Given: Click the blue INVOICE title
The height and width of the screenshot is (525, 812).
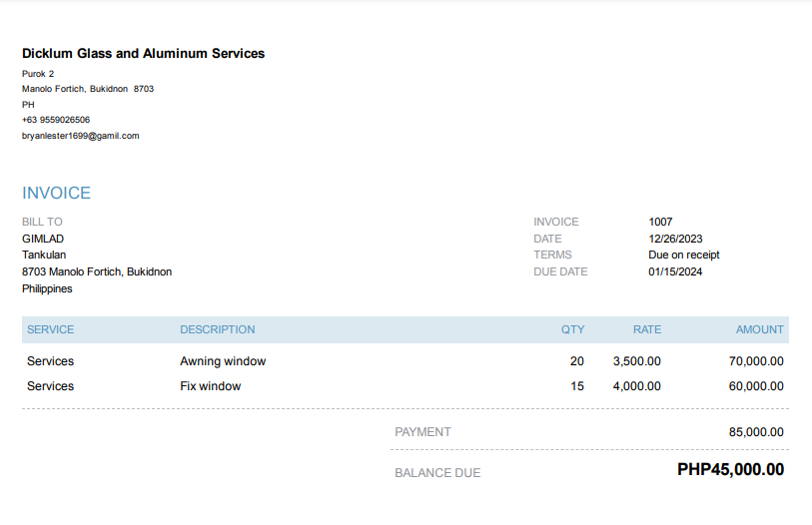Looking at the screenshot, I should [x=56, y=194].
